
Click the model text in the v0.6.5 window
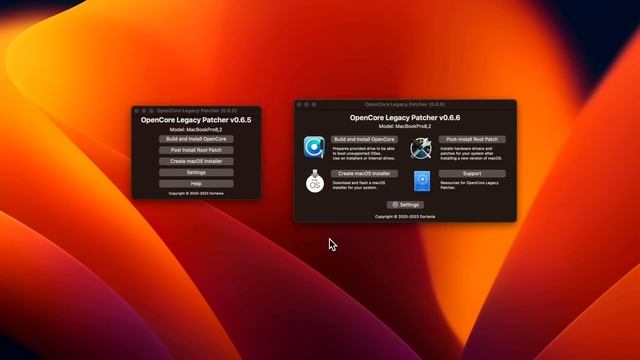(x=196, y=130)
